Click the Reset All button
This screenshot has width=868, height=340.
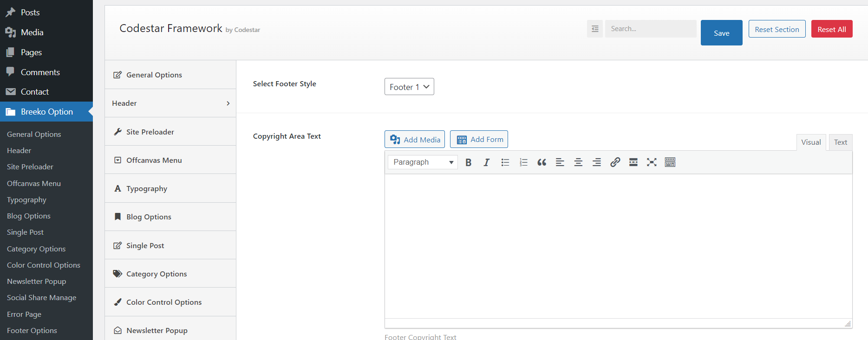point(831,29)
